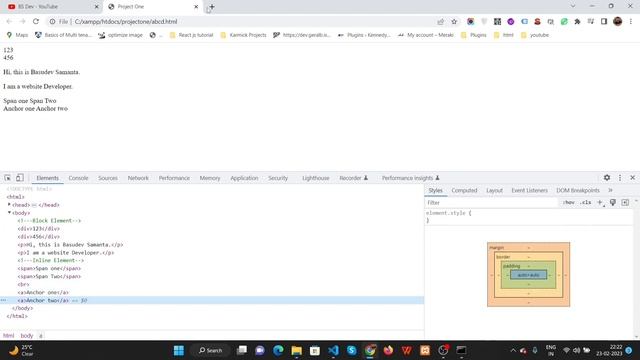Switch to the Sources tab
The height and width of the screenshot is (360, 640).
coord(108,178)
